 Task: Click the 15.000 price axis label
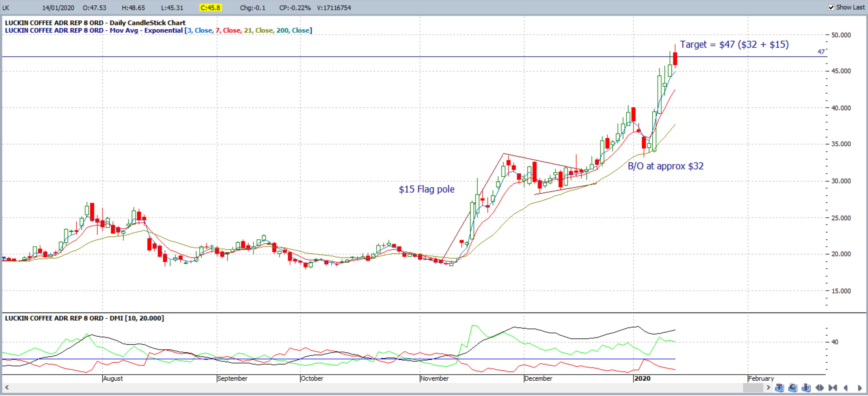pos(841,291)
